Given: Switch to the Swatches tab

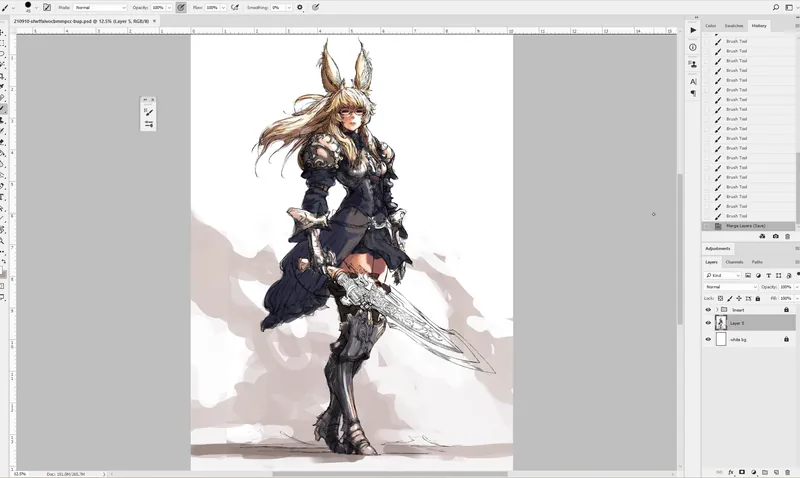Looking at the screenshot, I should pyautogui.click(x=734, y=26).
